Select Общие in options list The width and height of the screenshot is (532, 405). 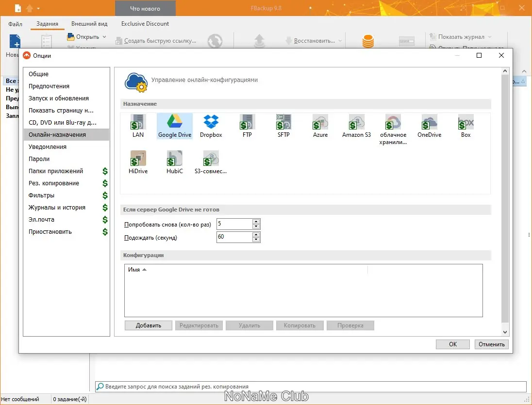(66, 74)
